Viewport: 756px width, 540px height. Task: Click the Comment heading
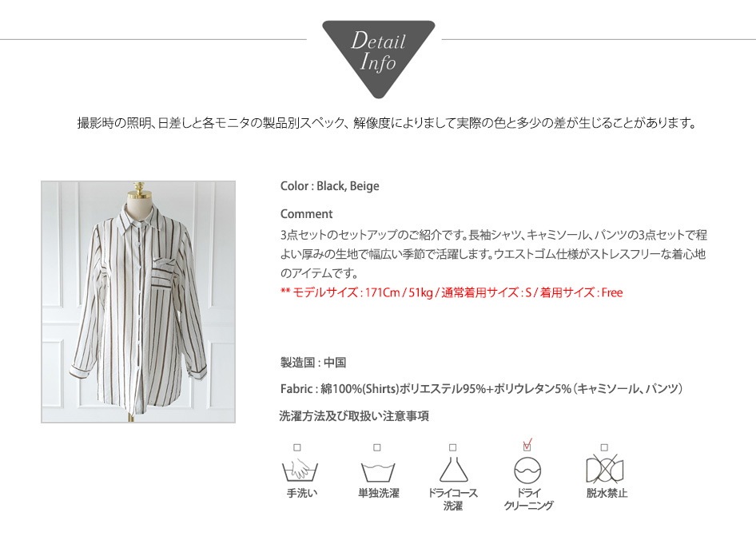306,214
